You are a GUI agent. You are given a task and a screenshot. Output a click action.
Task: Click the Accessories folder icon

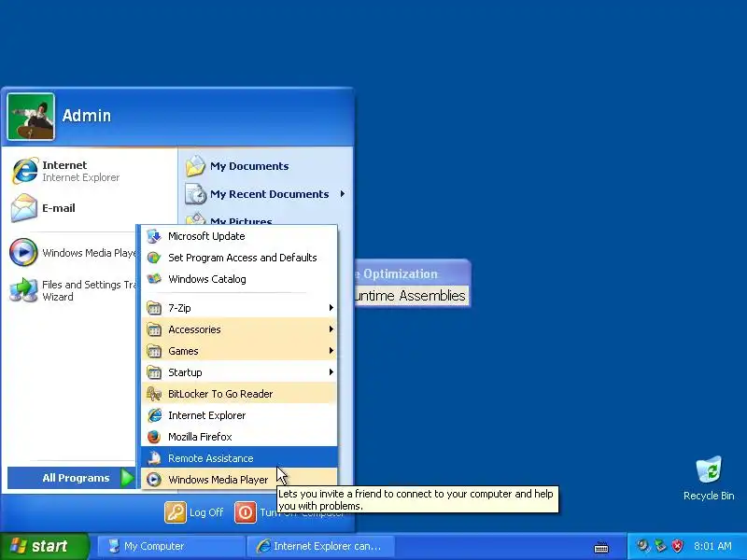click(154, 329)
